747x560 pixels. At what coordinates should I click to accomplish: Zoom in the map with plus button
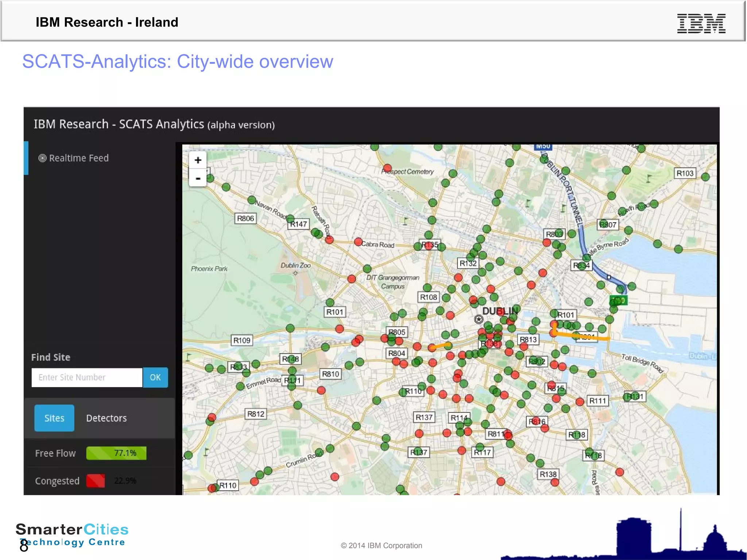coord(198,160)
